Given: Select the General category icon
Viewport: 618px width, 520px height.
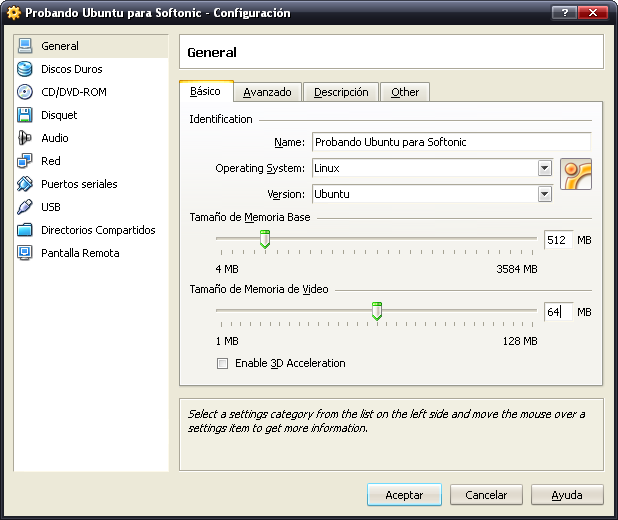Looking at the screenshot, I should pos(25,46).
